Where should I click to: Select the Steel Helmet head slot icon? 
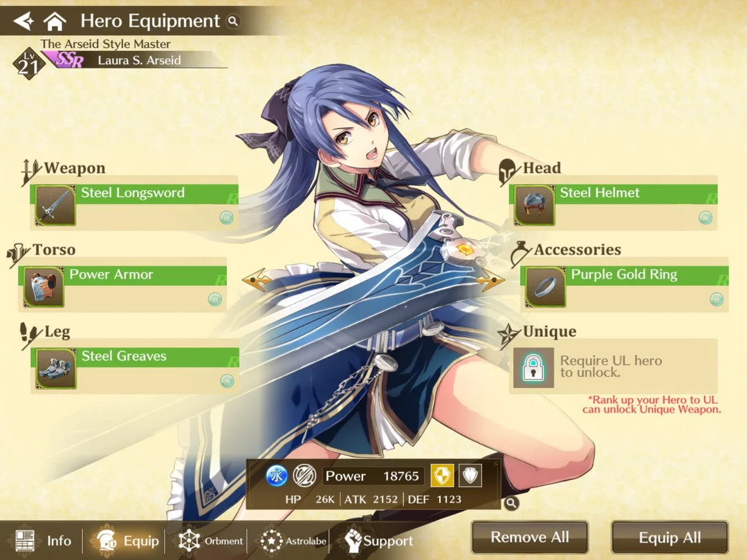pyautogui.click(x=534, y=206)
